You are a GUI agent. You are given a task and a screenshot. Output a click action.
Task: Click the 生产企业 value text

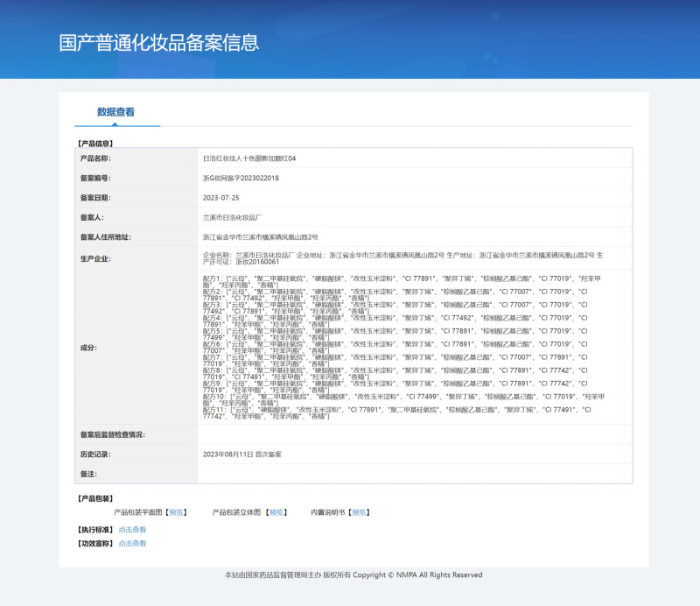[x=403, y=258]
